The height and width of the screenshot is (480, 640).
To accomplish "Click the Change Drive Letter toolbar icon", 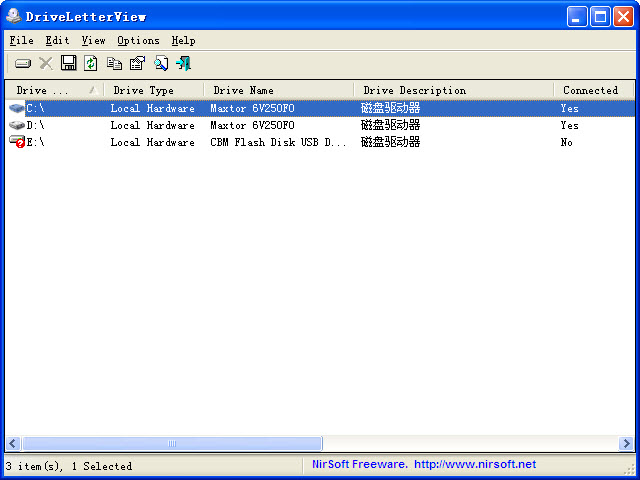I will (x=23, y=64).
